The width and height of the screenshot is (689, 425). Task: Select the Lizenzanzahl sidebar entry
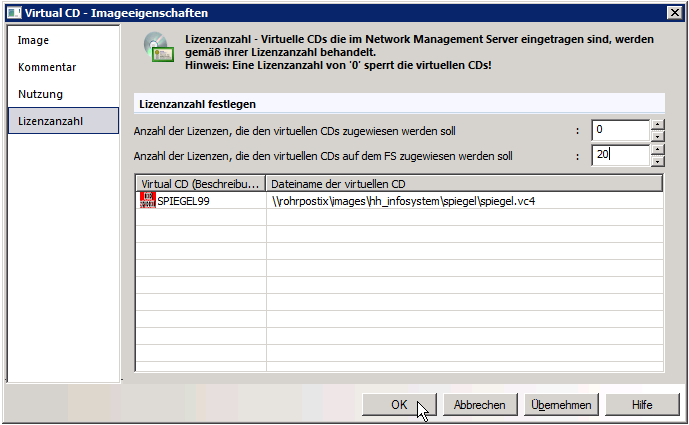click(63, 121)
